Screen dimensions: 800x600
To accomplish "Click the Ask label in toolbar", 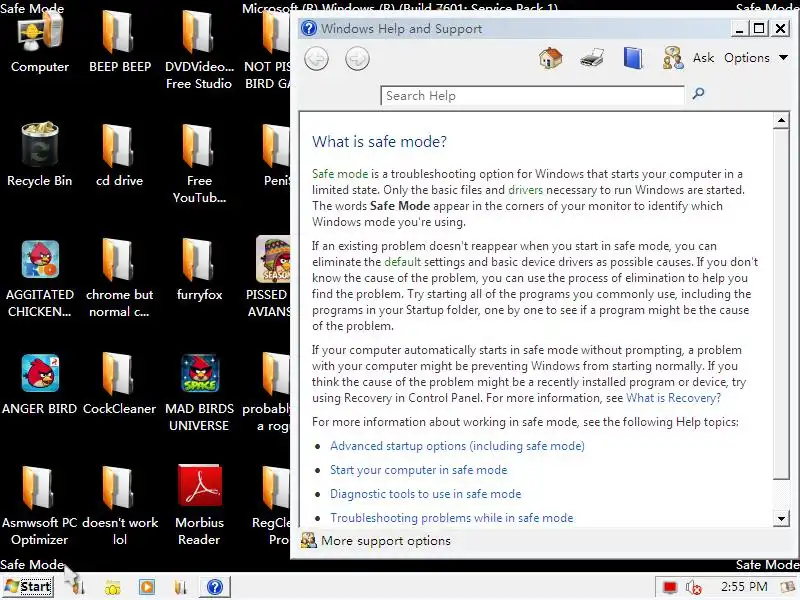I will [x=703, y=58].
